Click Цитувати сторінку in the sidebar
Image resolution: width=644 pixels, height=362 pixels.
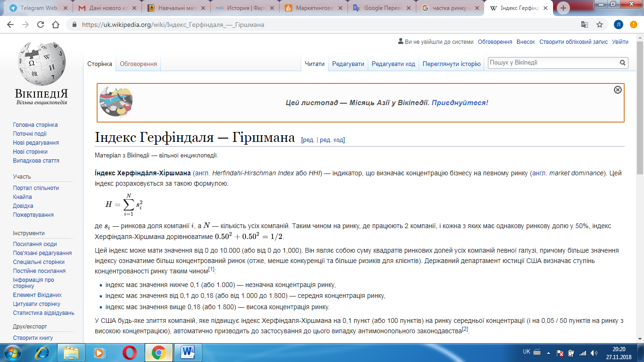37,304
